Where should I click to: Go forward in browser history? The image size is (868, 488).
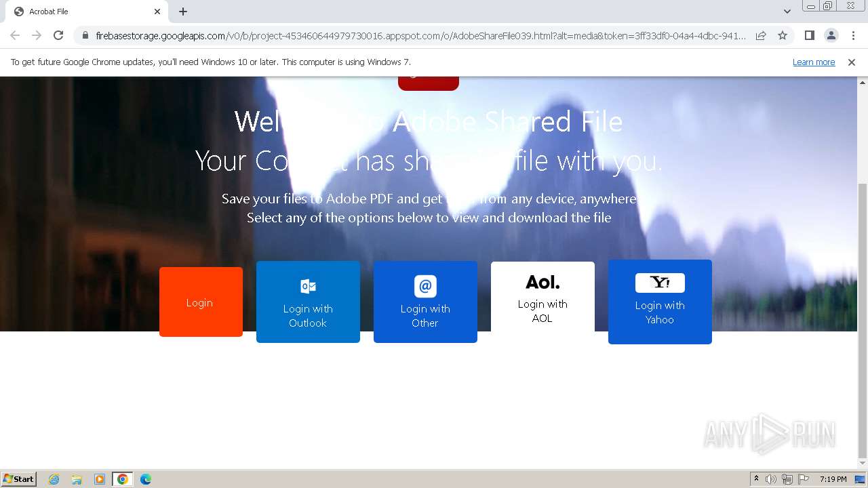(37, 35)
